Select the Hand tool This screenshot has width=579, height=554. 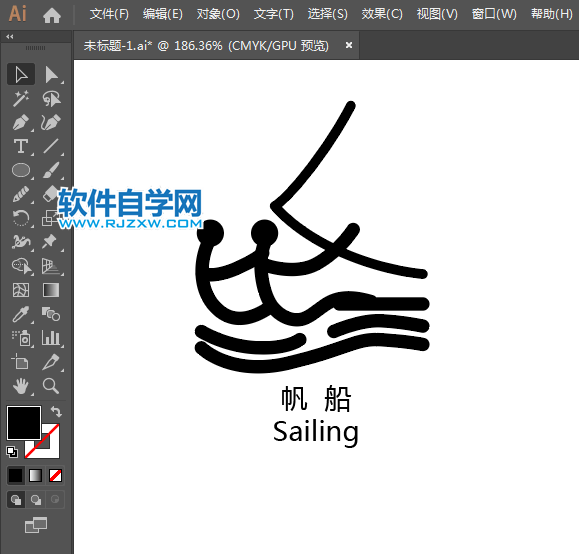21,386
